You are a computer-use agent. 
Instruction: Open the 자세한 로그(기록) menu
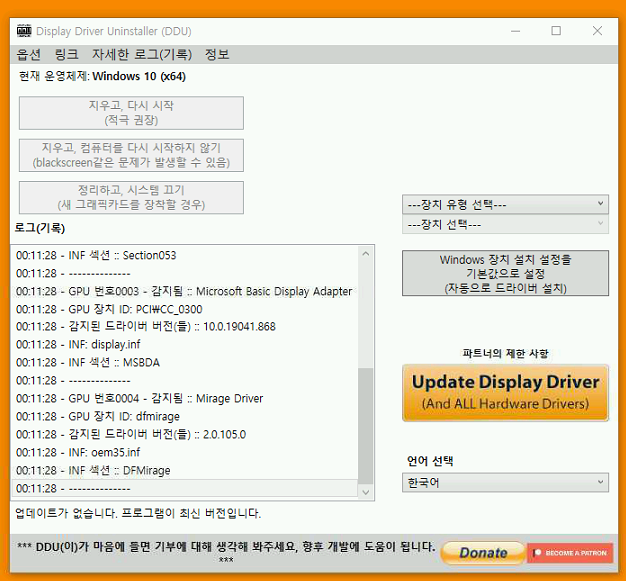click(142, 54)
